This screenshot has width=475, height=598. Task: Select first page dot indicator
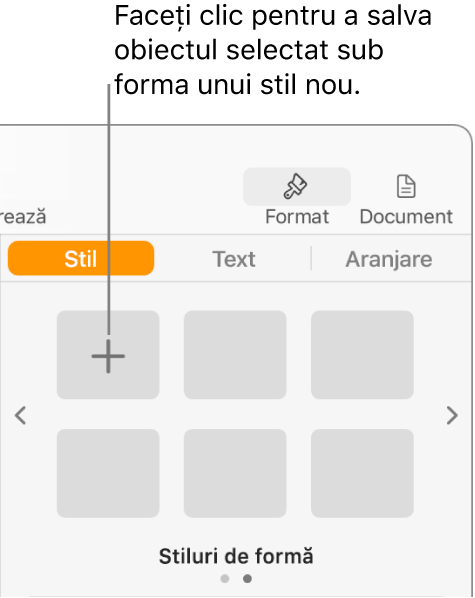pos(225,579)
